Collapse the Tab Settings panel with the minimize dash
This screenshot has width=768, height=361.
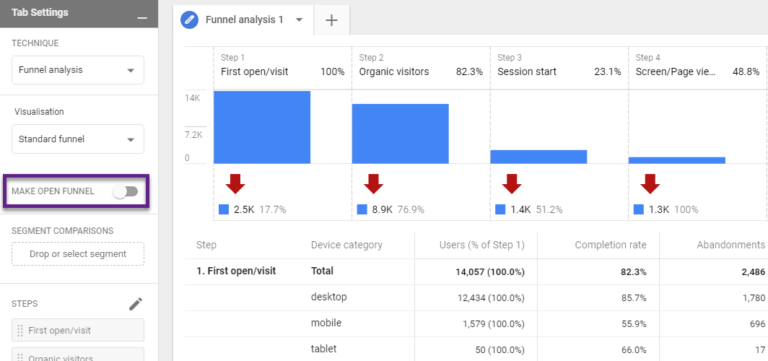[x=142, y=18]
